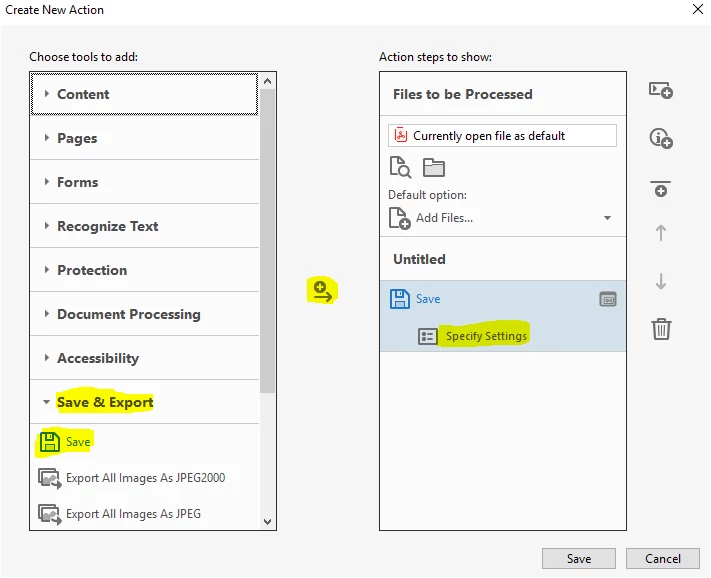Select Export All Images As JPEG
Screen dimensions: 711x578
(x=133, y=514)
